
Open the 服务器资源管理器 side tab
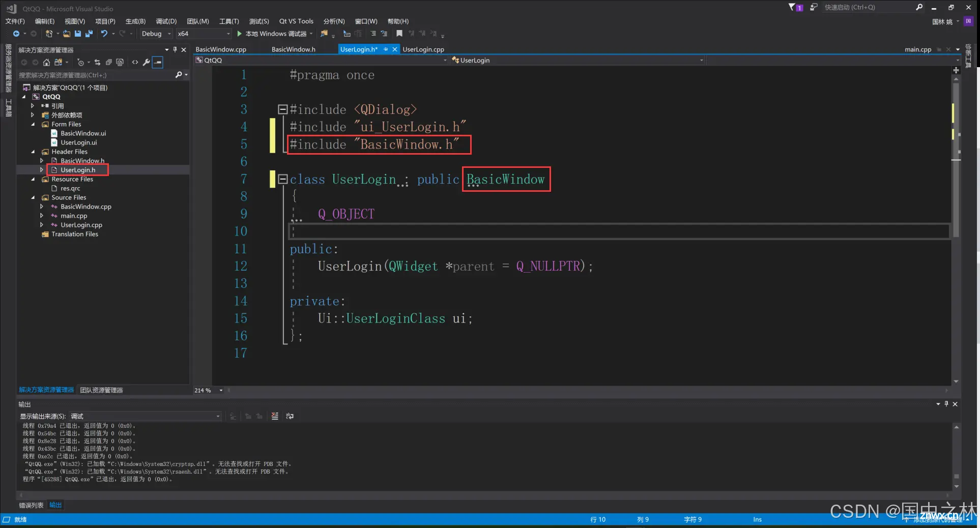8,68
